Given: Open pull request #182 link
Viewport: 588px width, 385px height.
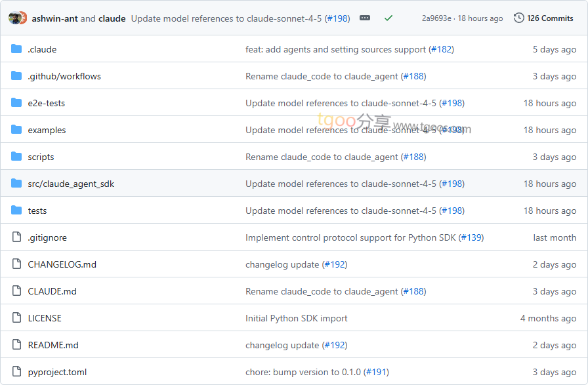Looking at the screenshot, I should point(441,49).
